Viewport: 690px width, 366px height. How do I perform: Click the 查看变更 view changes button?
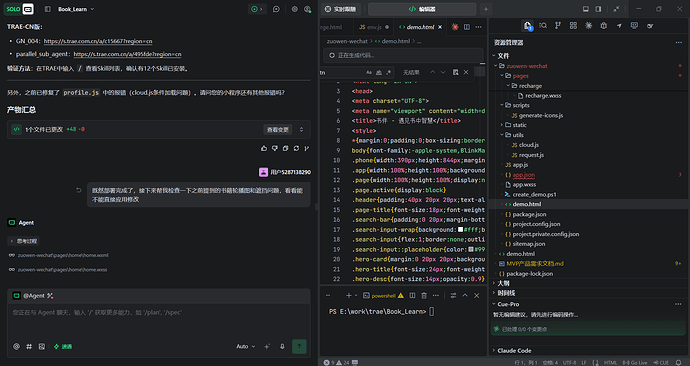coord(278,130)
